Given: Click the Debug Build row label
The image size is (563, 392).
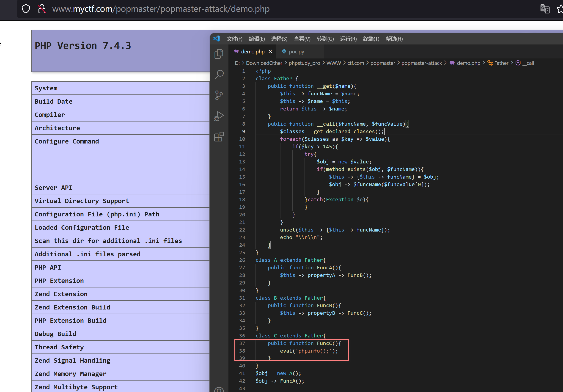Looking at the screenshot, I should pyautogui.click(x=55, y=334).
